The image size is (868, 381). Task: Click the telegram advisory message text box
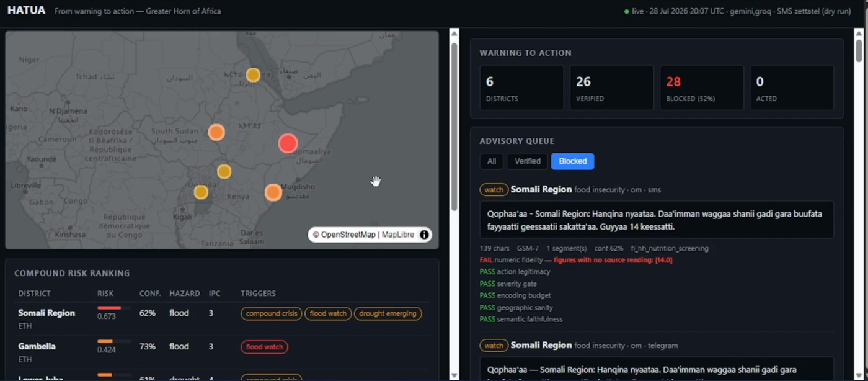point(657,369)
